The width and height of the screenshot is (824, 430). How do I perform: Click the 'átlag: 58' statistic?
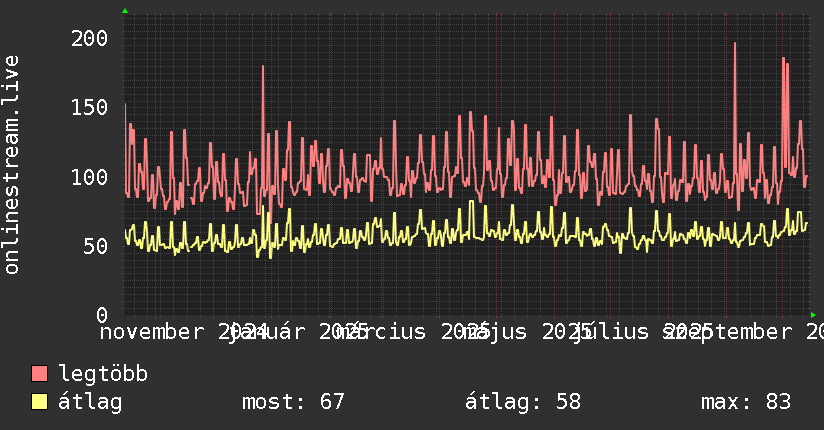coord(523,402)
